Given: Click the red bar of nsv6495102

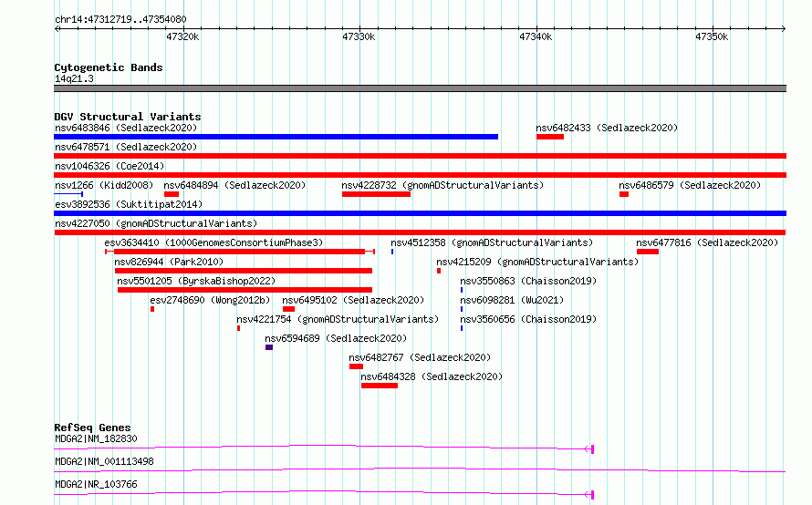Looking at the screenshot, I should [289, 309].
